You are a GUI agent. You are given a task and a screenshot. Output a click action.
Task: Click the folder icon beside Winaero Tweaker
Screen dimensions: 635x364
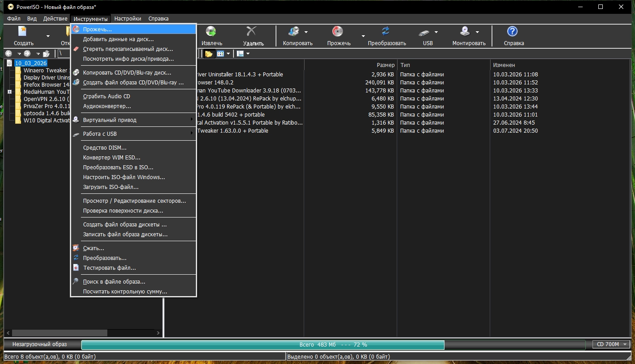point(18,71)
